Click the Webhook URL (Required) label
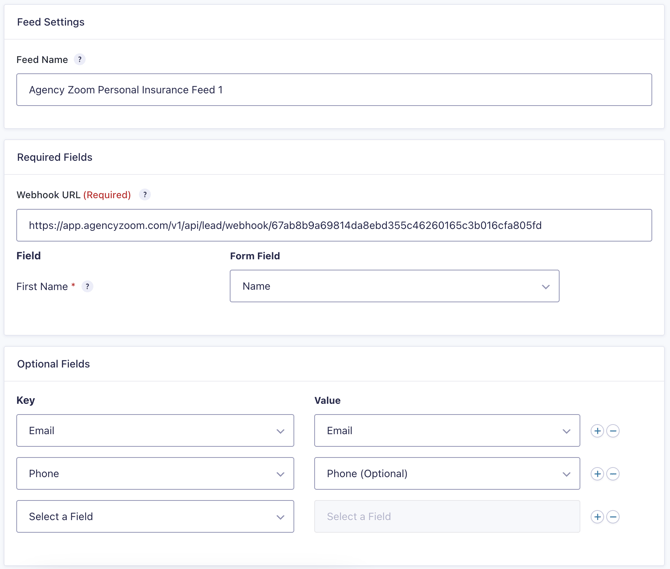This screenshot has height=569, width=670. 73,195
